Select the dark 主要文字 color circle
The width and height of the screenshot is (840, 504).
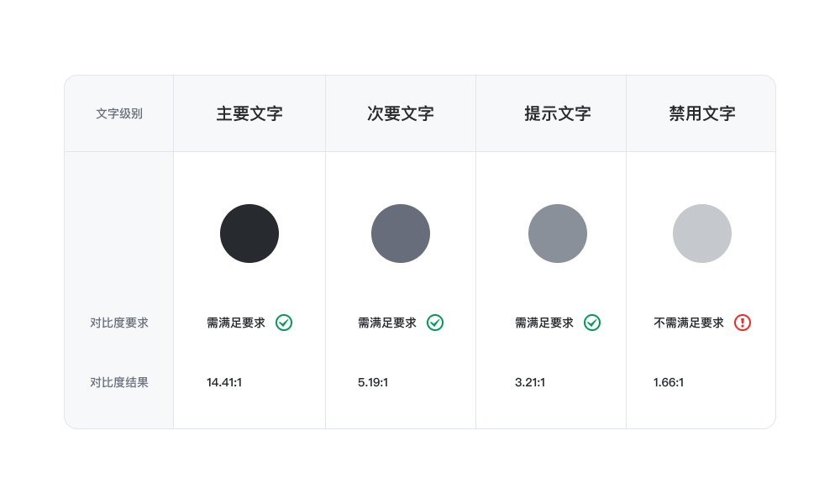coord(249,234)
